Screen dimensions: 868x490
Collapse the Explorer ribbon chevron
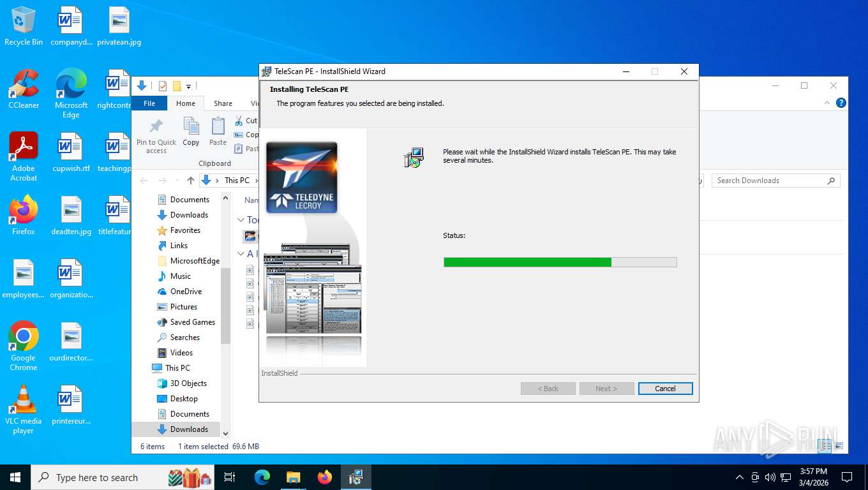coord(828,103)
